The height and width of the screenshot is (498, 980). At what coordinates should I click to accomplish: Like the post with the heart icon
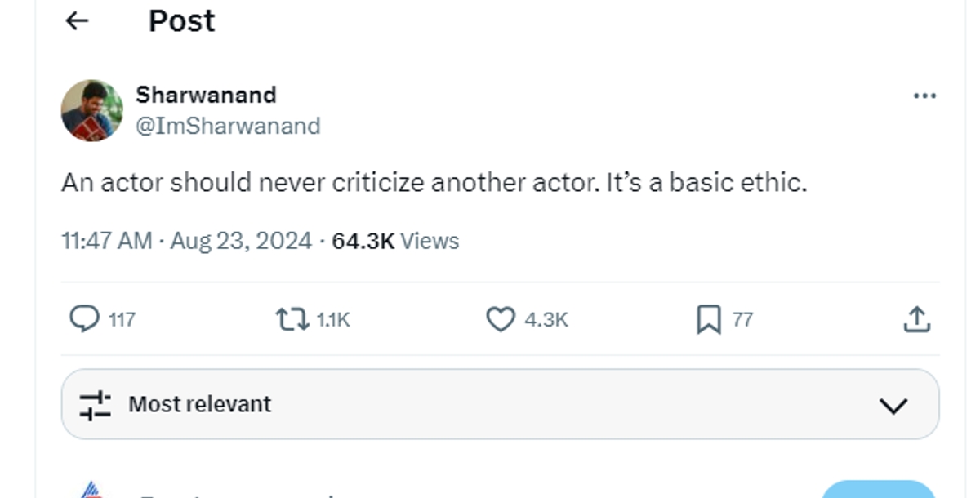(500, 319)
